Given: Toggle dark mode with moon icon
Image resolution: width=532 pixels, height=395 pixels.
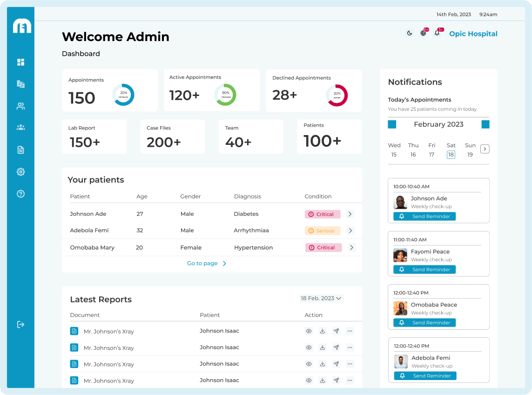Looking at the screenshot, I should [410, 33].
